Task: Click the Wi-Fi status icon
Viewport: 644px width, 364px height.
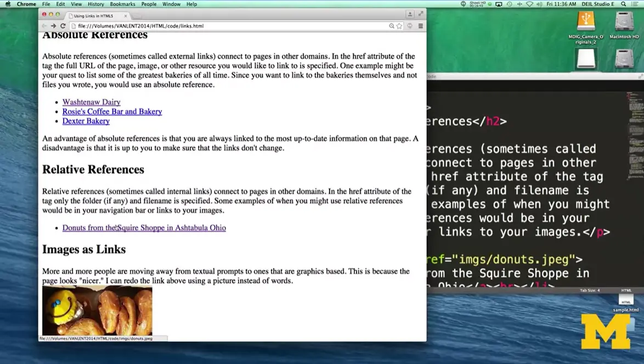Action: click(529, 4)
